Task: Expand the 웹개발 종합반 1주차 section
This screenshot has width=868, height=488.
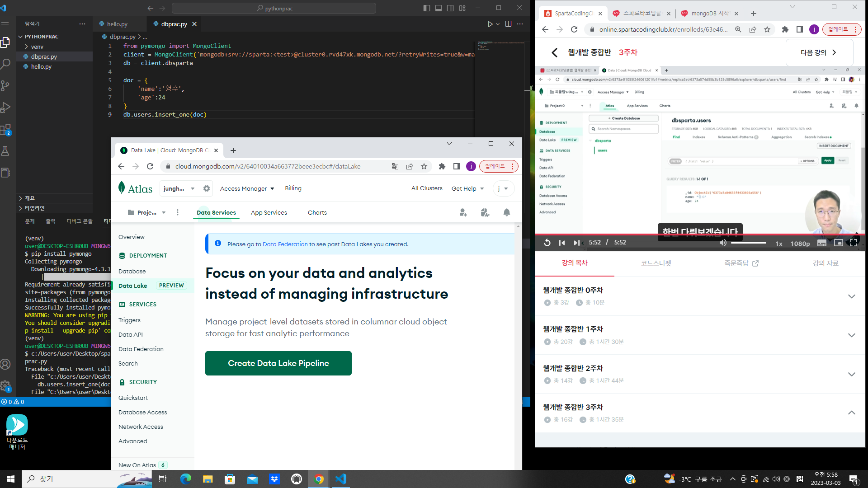Action: click(852, 335)
